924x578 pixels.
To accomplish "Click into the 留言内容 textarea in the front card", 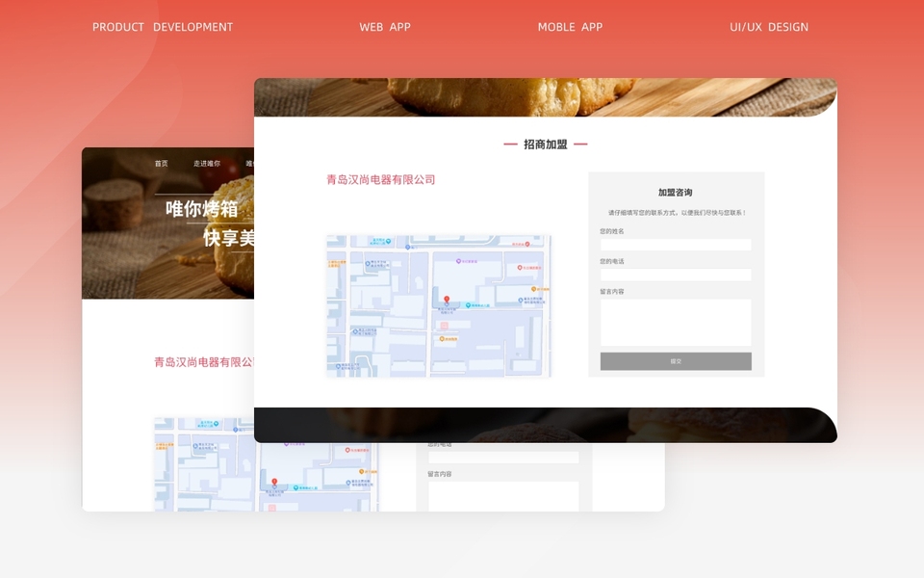I will 676,323.
